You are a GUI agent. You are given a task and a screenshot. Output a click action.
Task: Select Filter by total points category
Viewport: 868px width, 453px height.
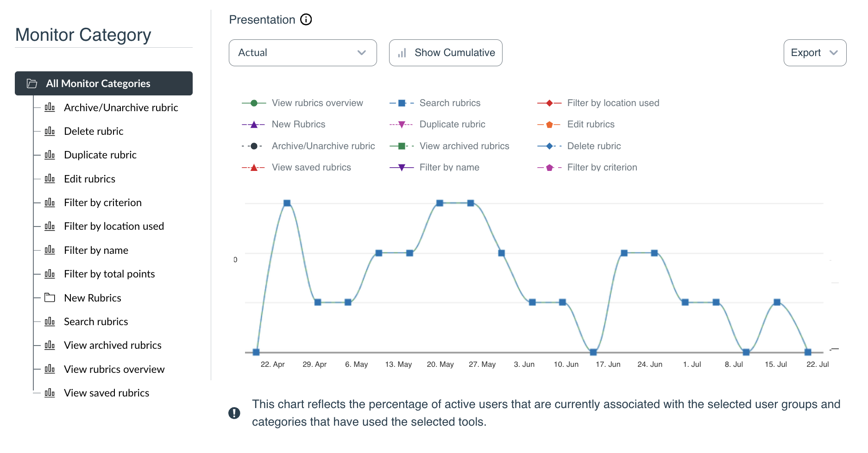click(109, 274)
